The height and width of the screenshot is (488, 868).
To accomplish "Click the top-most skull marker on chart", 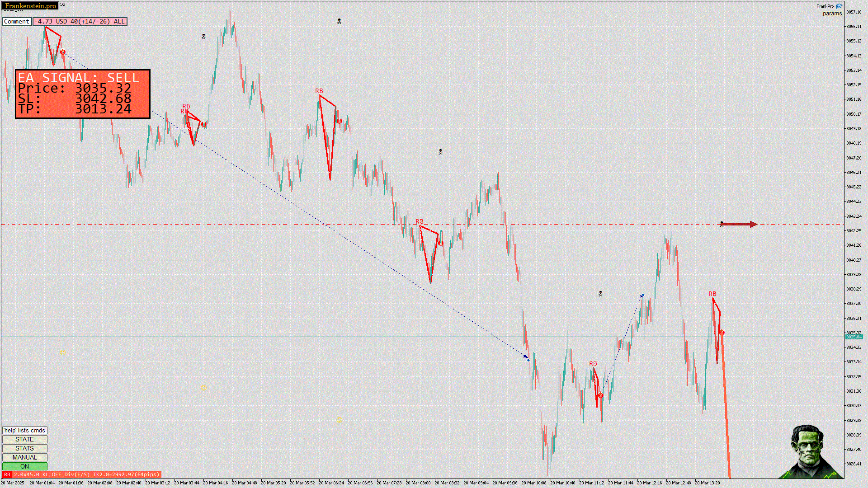I will [339, 21].
